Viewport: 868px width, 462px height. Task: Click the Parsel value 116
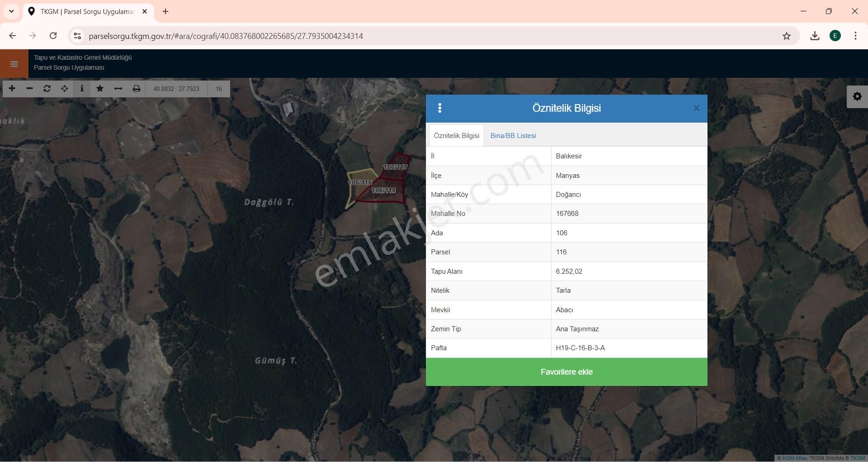click(x=561, y=252)
